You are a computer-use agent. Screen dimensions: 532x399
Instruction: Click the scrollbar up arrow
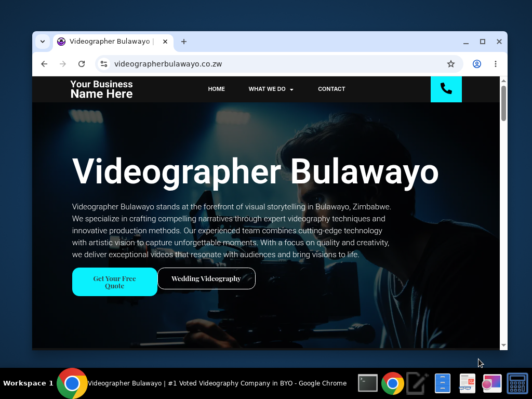(x=503, y=81)
